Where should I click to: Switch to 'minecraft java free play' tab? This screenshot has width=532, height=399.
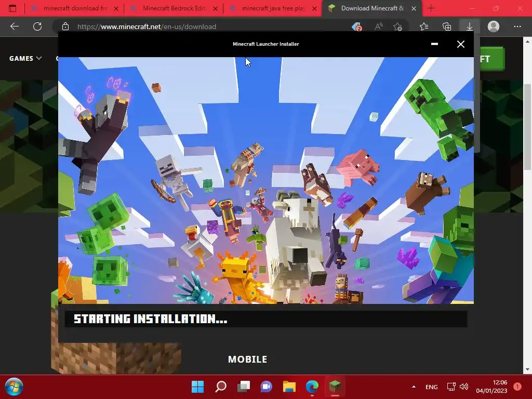273,8
